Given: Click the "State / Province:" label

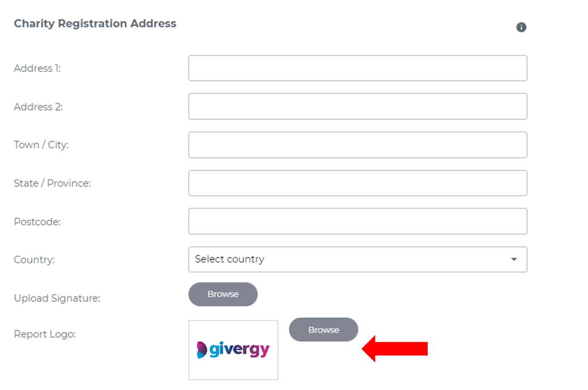Looking at the screenshot, I should pyautogui.click(x=52, y=184).
